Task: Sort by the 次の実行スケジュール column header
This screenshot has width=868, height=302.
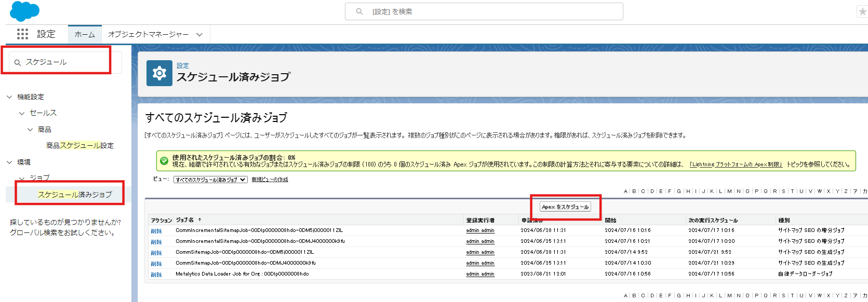Action: [713, 220]
